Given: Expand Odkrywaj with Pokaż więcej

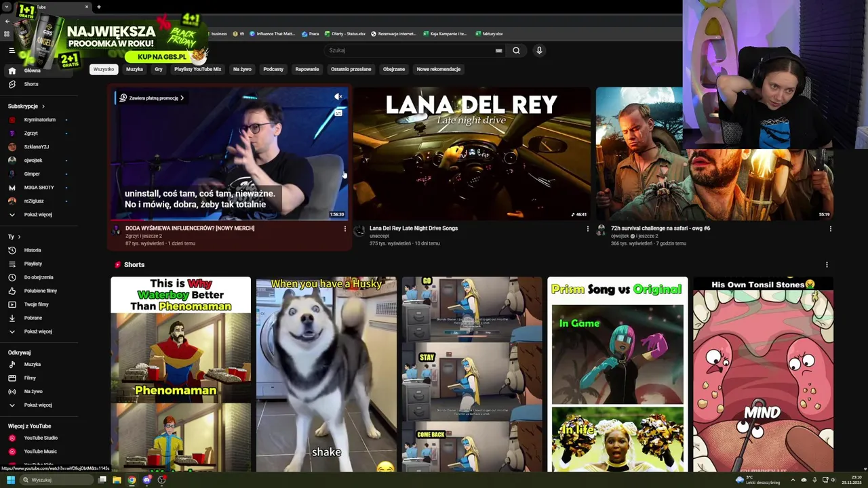Looking at the screenshot, I should (x=38, y=405).
